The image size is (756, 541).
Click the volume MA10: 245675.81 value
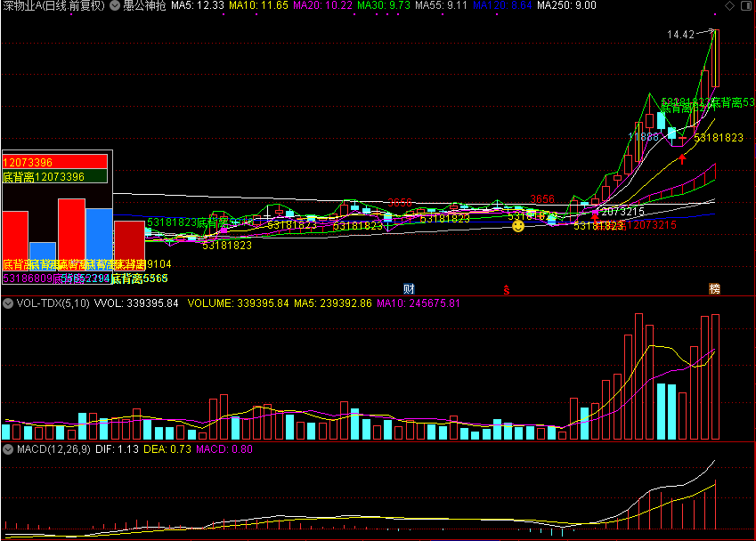tap(419, 303)
